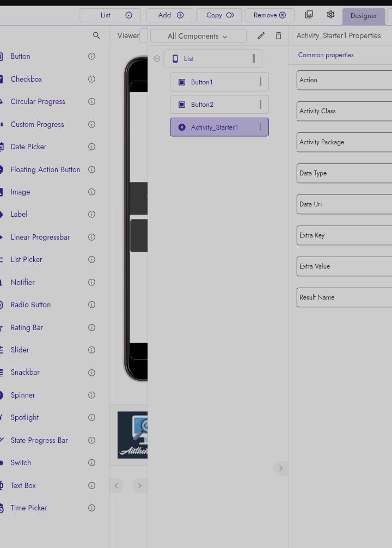
Task: Focus the Result Name field
Action: pyautogui.click(x=345, y=297)
